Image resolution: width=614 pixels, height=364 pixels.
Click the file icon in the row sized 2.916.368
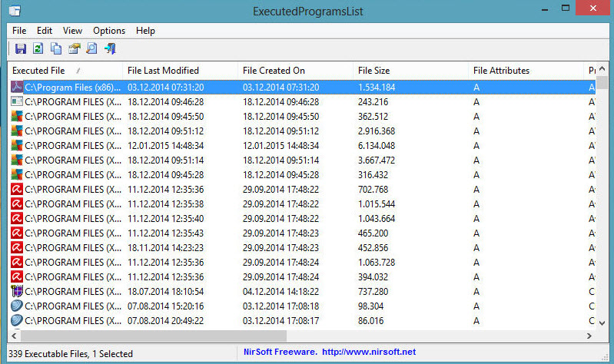pos(17,131)
